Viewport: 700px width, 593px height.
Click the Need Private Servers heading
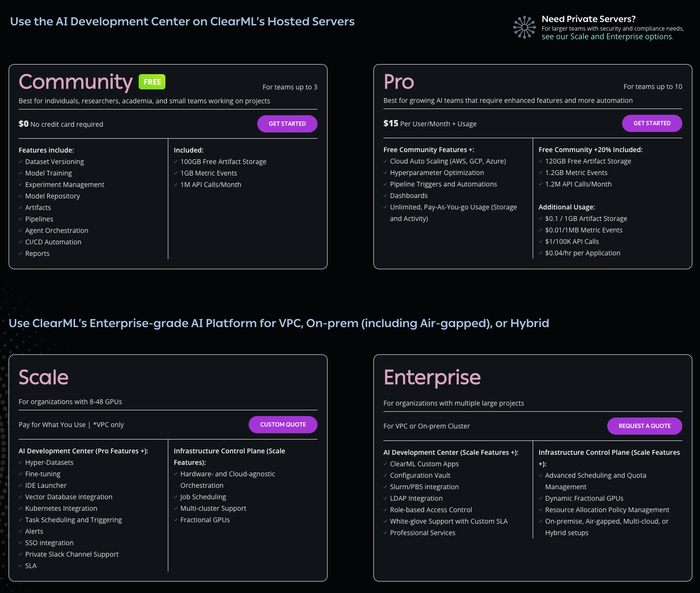588,19
